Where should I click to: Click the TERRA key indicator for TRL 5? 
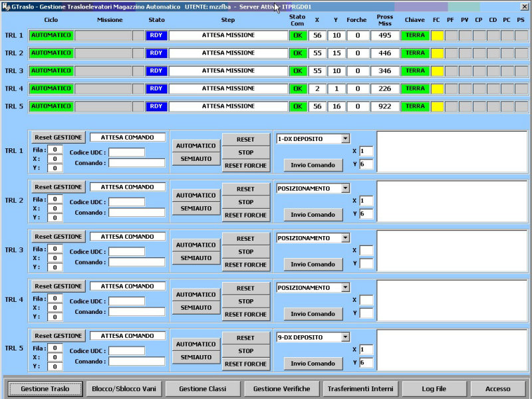tap(415, 106)
